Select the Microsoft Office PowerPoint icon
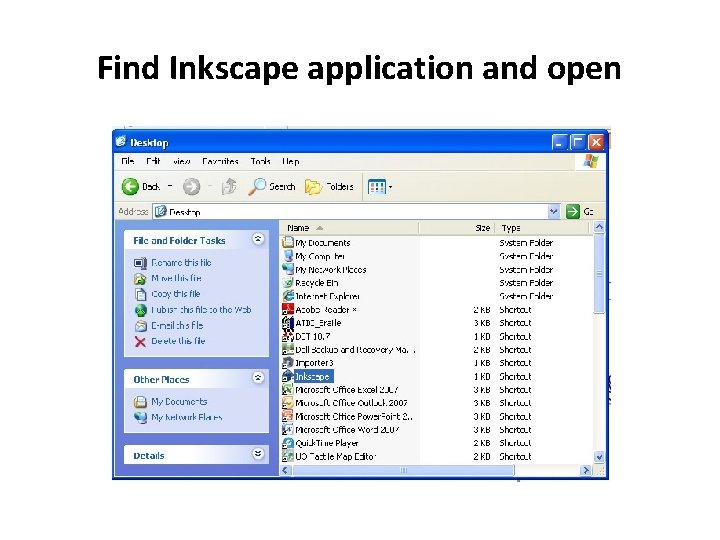The image size is (720, 540). 288,416
